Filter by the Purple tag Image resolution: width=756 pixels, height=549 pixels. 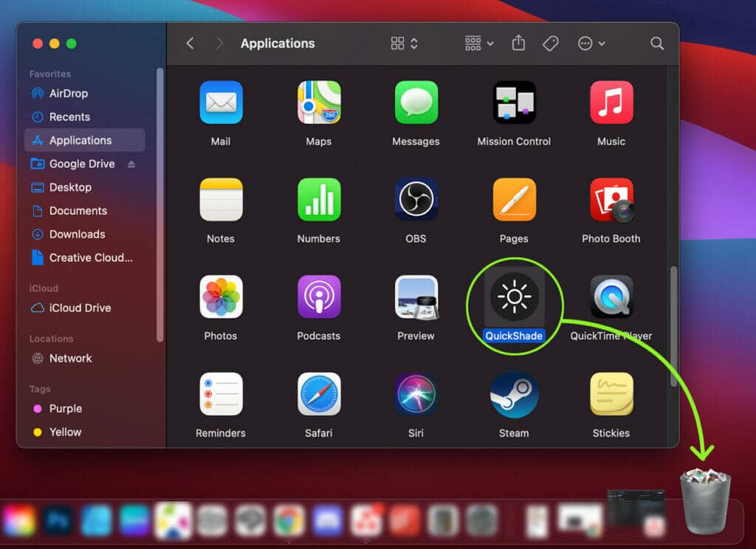(x=85, y=409)
